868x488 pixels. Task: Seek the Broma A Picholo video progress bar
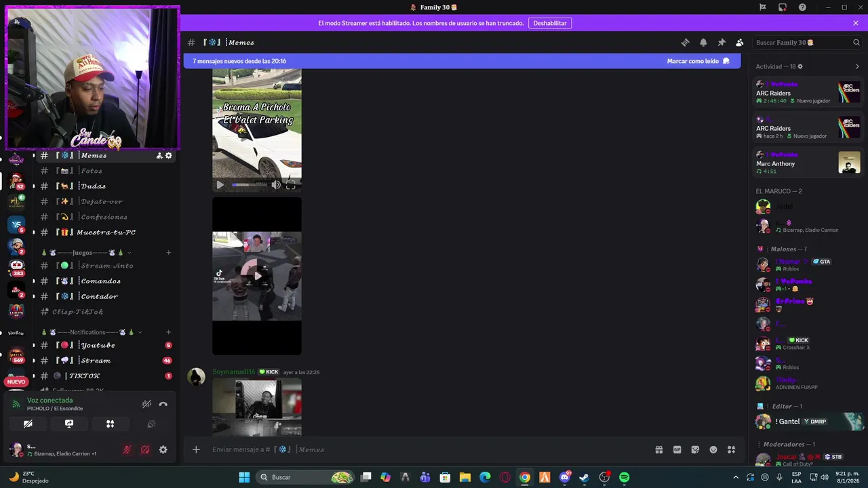(249, 185)
